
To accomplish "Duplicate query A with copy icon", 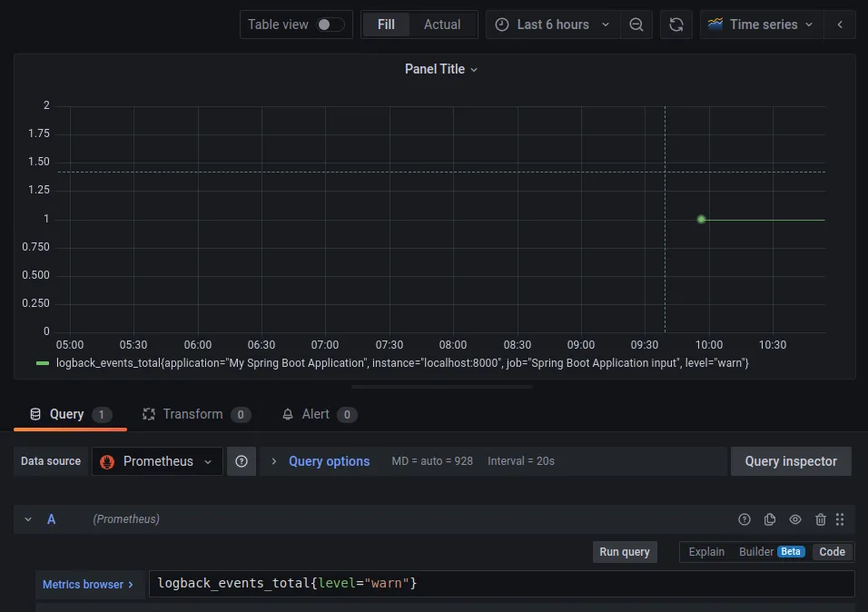I will coord(769,519).
